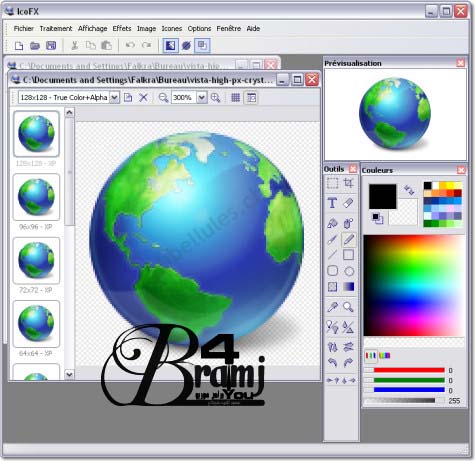475x461 pixels.
Task: Pick the Eraser tool
Action: coord(348,203)
